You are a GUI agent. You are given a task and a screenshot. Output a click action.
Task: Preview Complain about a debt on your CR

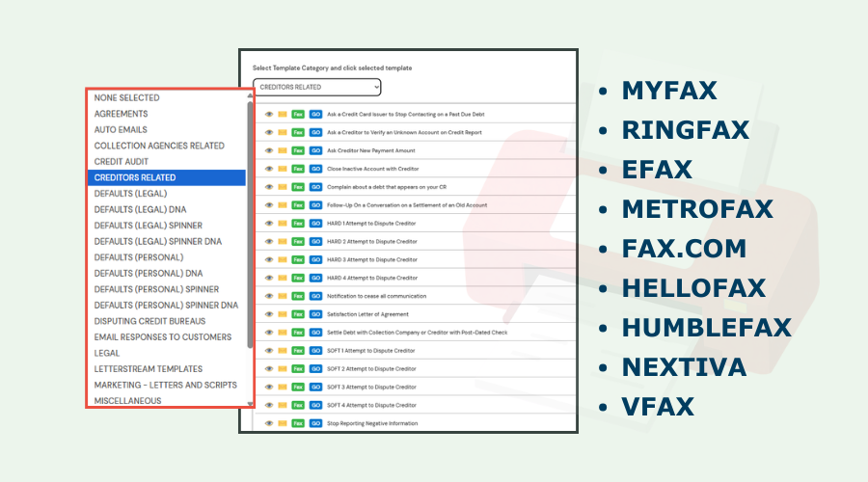[269, 187]
